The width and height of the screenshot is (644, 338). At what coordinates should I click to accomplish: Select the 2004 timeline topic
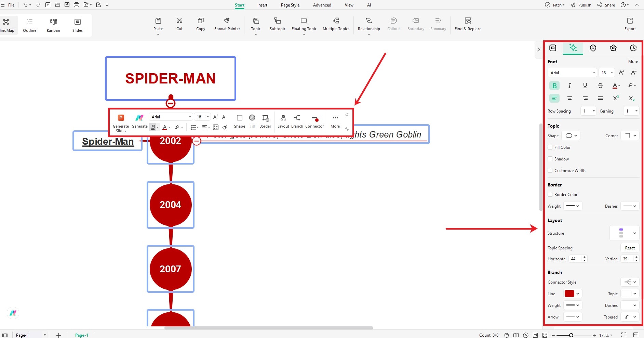(171, 205)
